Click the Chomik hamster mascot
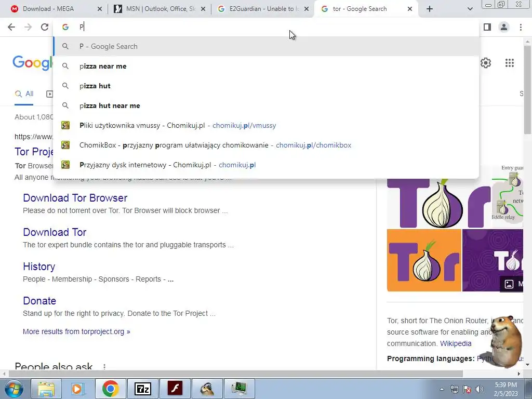Screen dimensions: 532x399 tap(506, 341)
